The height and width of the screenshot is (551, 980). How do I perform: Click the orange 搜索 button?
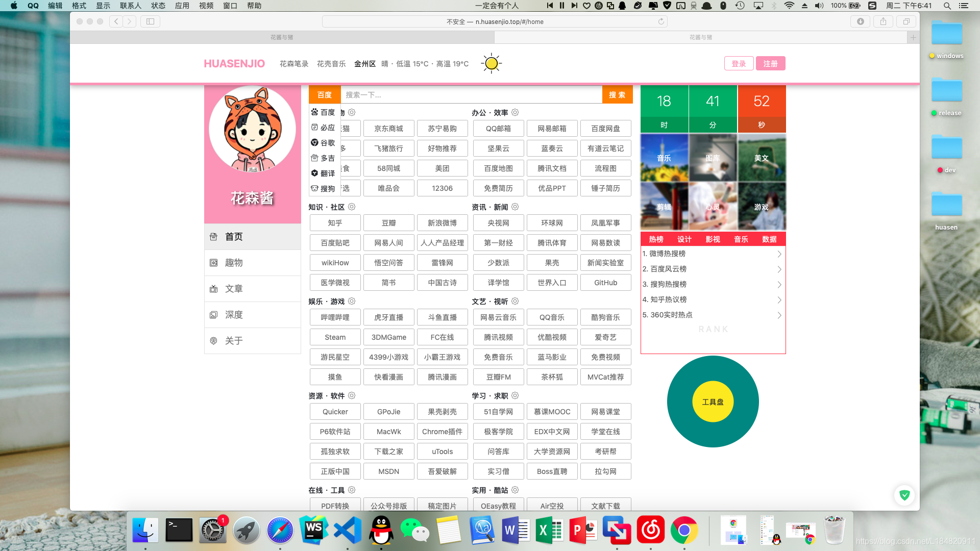click(617, 95)
